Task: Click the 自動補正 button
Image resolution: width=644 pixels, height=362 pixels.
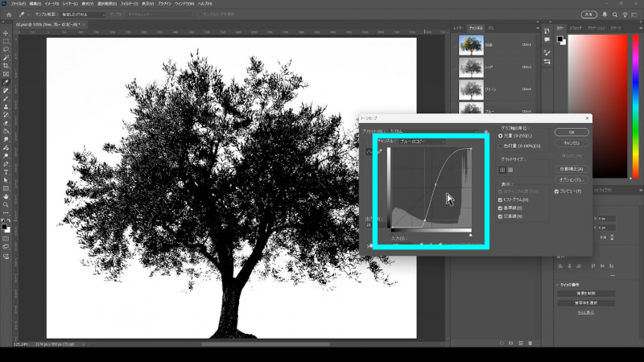Action: tap(572, 169)
